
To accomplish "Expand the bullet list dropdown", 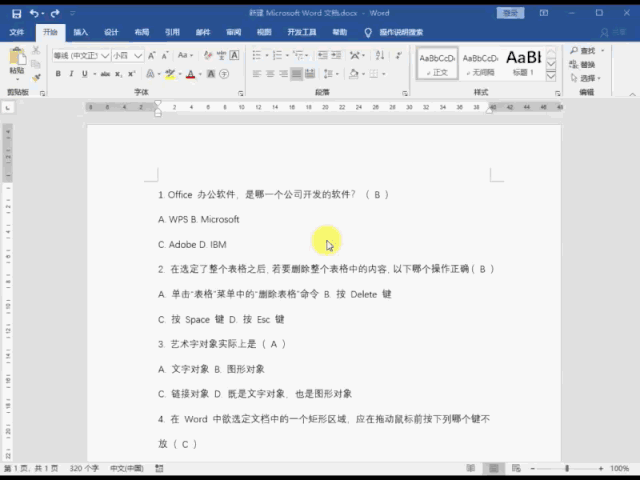I will 267,55.
